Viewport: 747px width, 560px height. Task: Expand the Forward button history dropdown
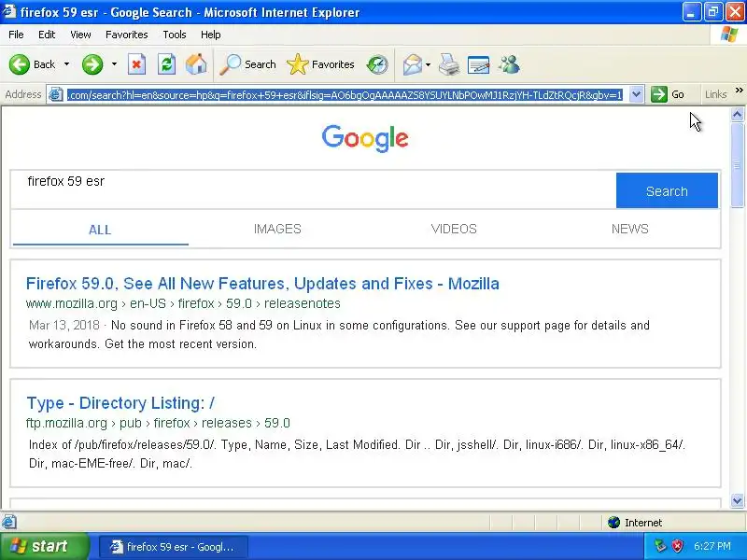point(114,64)
